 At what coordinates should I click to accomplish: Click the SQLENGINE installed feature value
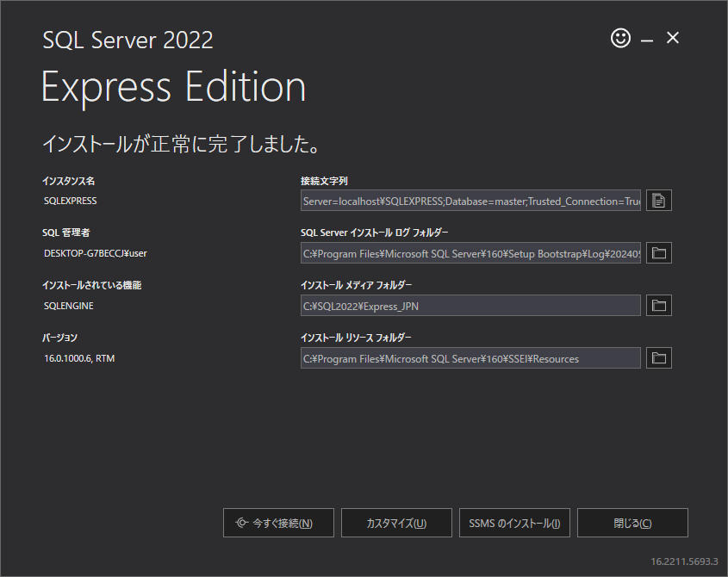[69, 306]
